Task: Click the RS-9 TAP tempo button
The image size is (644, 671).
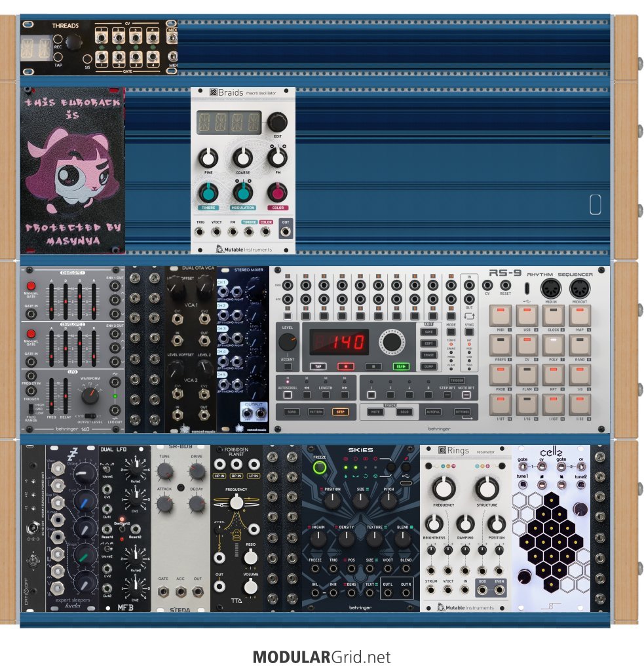Action: coord(318,366)
